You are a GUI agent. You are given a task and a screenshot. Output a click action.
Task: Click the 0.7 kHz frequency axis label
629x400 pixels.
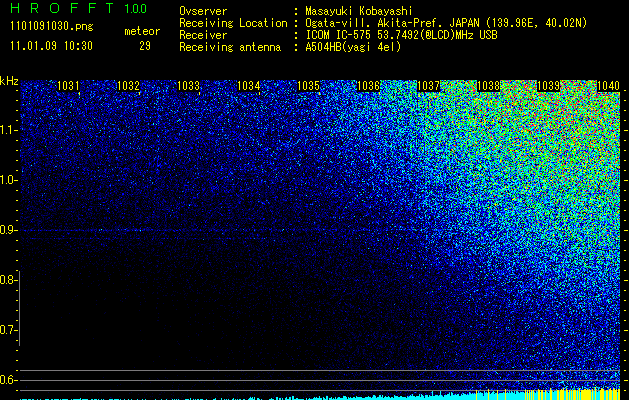[x=7, y=330]
